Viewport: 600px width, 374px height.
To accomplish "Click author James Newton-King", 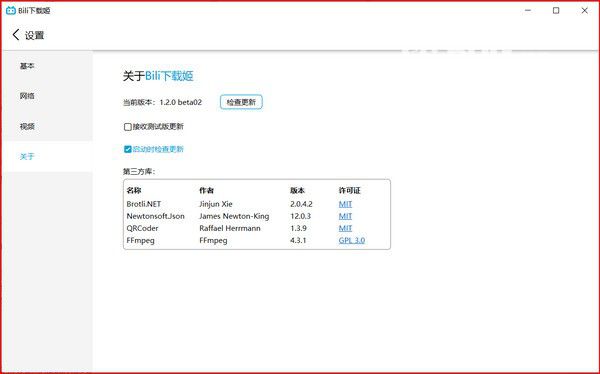I will [234, 216].
